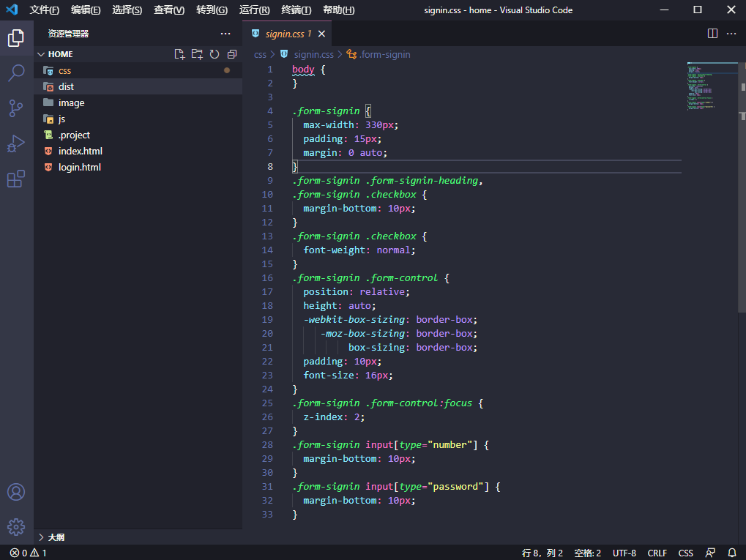746x560 pixels.
Task: Open .project file from Explorer
Action: (x=138, y=135)
